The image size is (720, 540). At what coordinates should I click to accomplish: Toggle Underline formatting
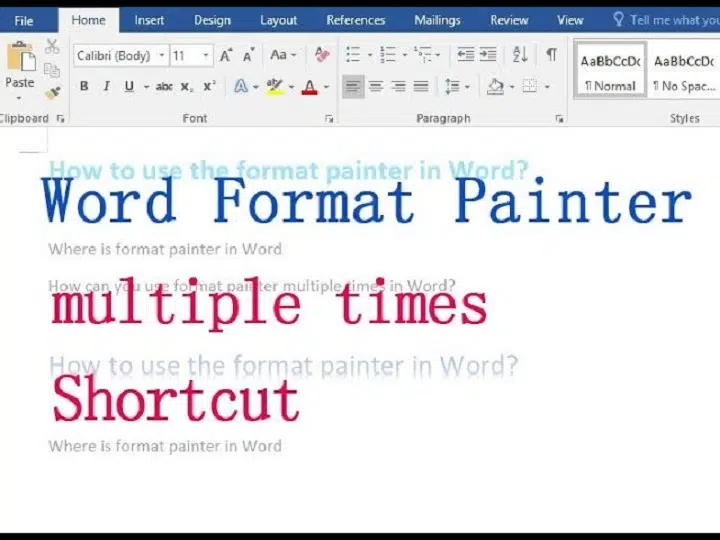pyautogui.click(x=129, y=86)
